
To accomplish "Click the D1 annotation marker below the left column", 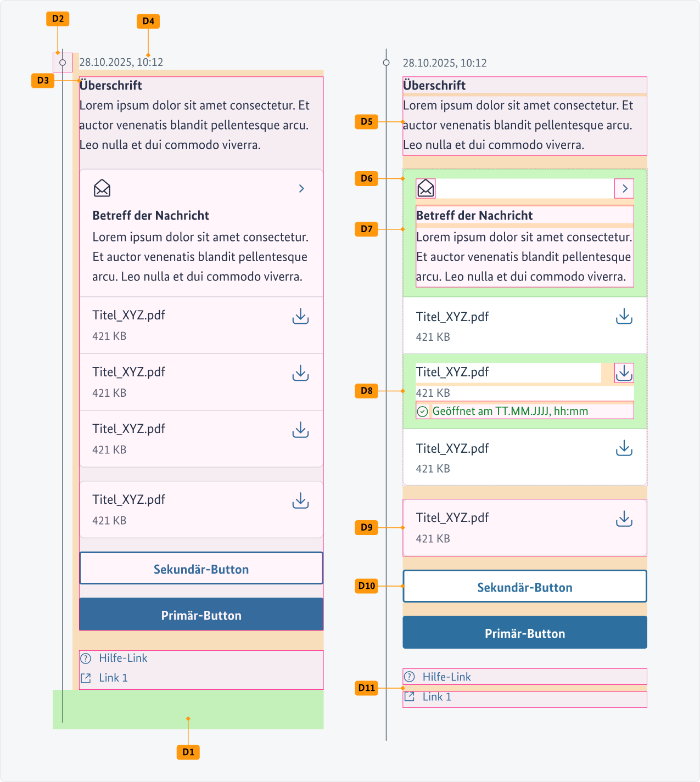I will (x=188, y=752).
